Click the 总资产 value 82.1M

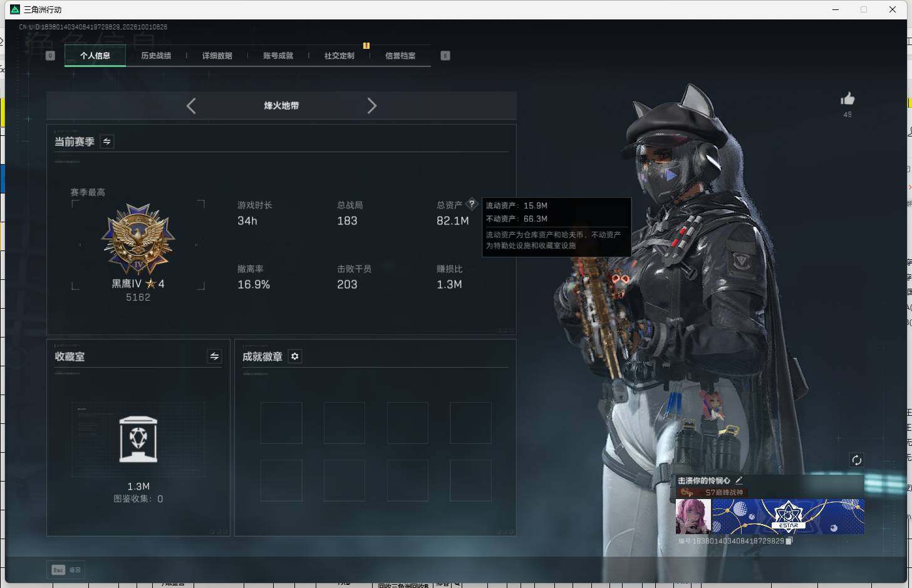[453, 221]
